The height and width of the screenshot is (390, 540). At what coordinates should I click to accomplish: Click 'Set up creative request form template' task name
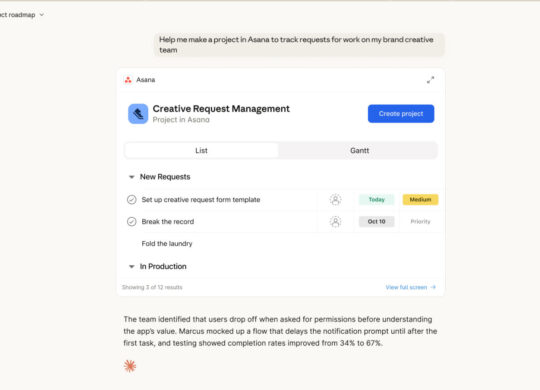point(201,199)
